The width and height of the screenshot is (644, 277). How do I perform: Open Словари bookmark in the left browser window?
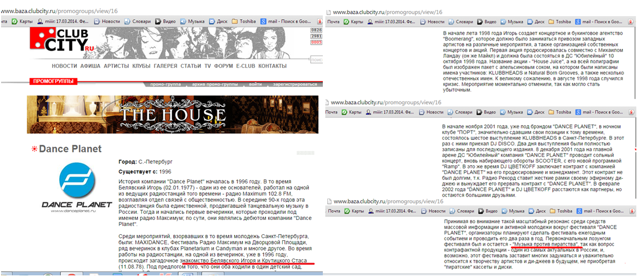click(x=138, y=21)
